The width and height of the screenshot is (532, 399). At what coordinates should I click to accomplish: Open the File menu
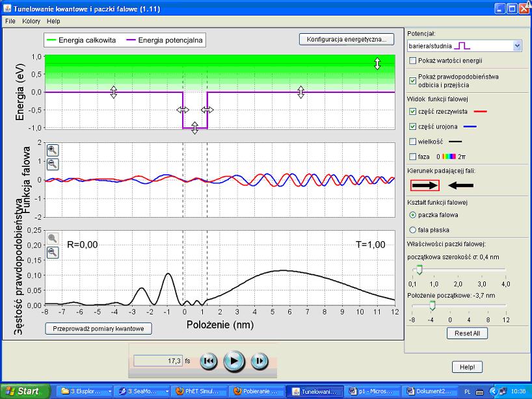(x=10, y=21)
